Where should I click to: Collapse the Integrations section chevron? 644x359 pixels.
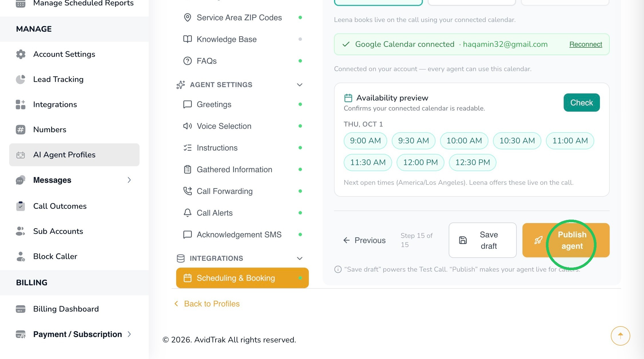(x=300, y=258)
